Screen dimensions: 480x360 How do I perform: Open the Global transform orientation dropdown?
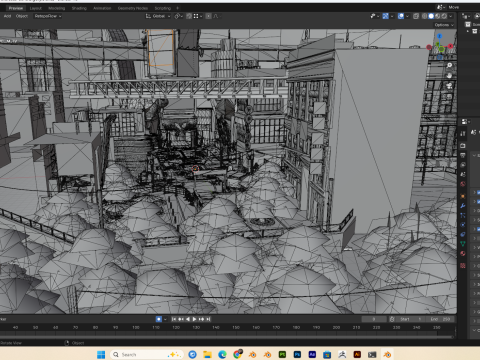tap(158, 16)
